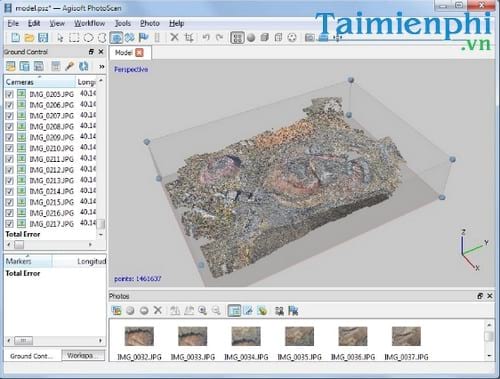Add photos with first Photos pane icon
This screenshot has width=500, height=379.
click(x=116, y=311)
